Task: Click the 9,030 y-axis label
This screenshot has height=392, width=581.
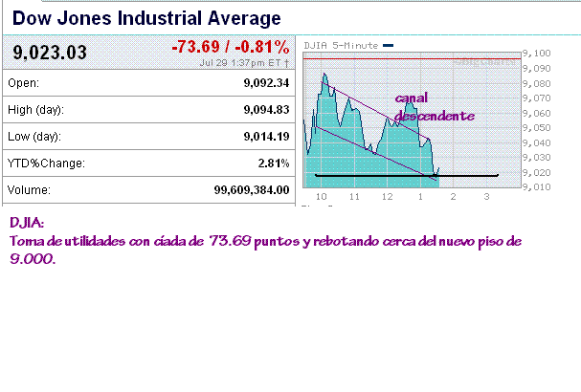Action: 537,158
